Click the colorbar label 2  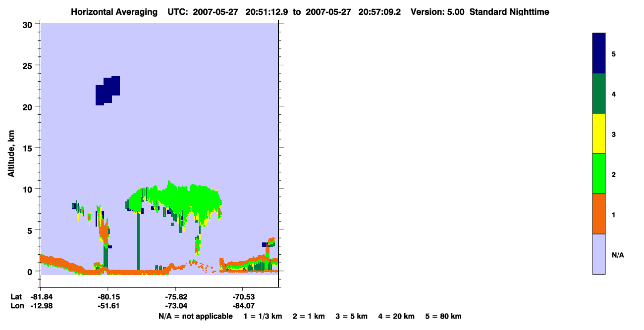pos(614,175)
